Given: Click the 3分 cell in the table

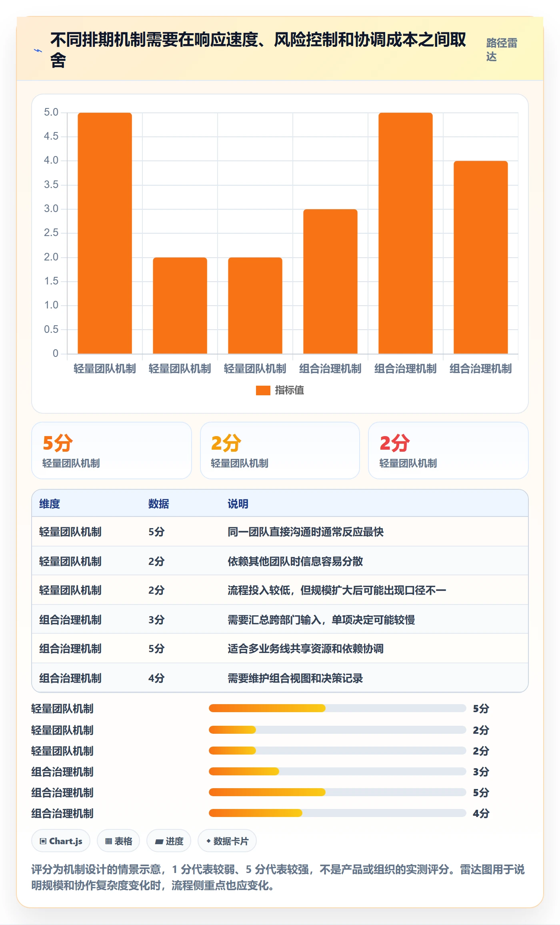Looking at the screenshot, I should pyautogui.click(x=156, y=620).
